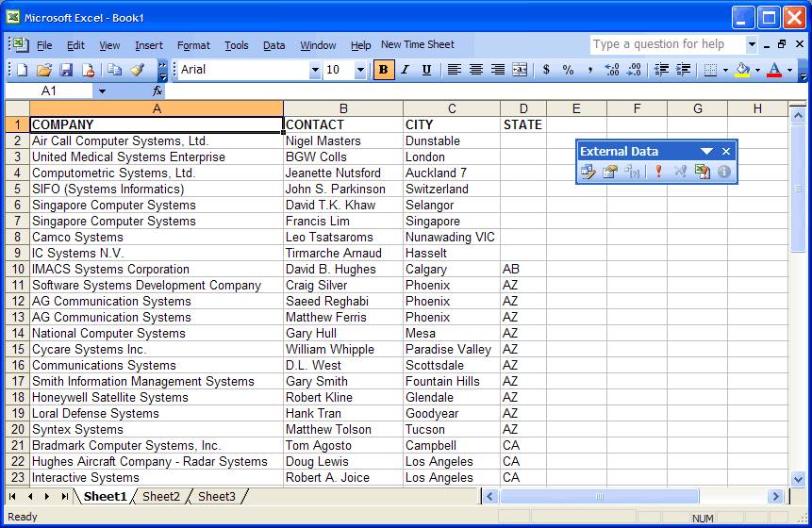This screenshot has height=528, width=812.
Task: Select cell containing Nigel Masters
Action: [x=343, y=140]
